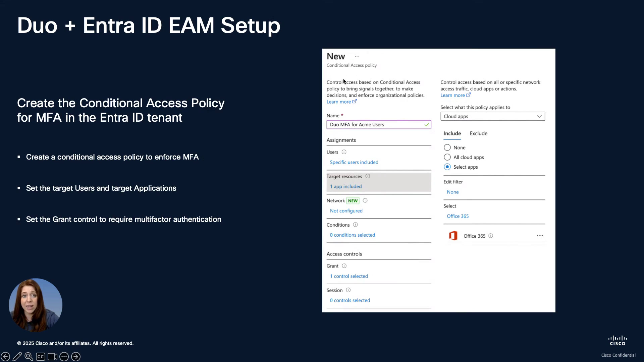Toggle the camera video icon
The width and height of the screenshot is (644, 362).
tap(52, 357)
